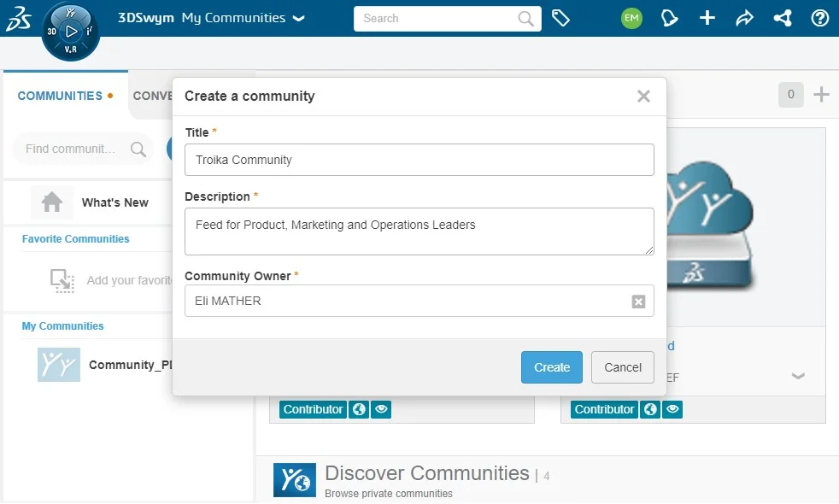Viewport: 839px width, 504px height.
Task: Toggle the eye icon on right community card
Action: 673,409
